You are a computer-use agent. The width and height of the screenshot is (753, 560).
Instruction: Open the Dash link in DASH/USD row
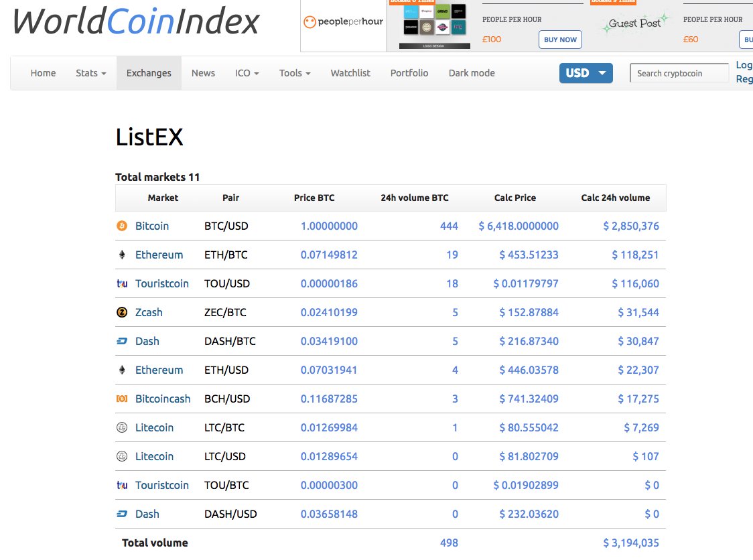(x=147, y=514)
